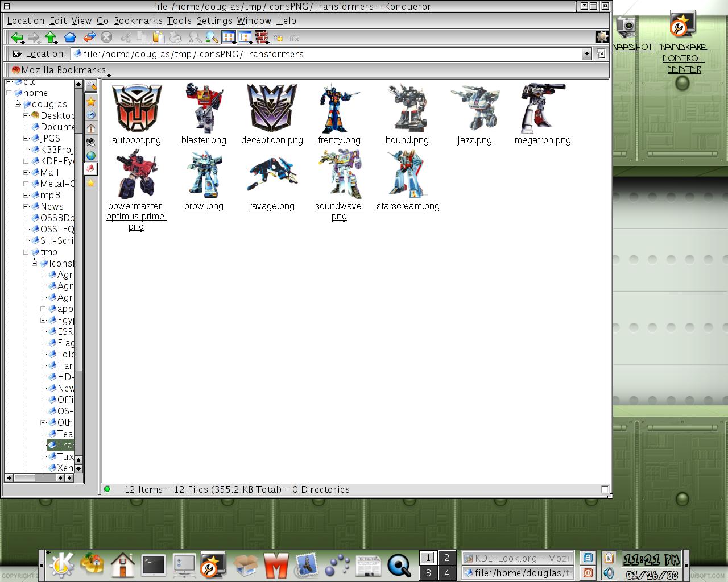Screen dimensions: 728x582
Task: Expand the JPGS folder in the tree
Action: [26, 138]
